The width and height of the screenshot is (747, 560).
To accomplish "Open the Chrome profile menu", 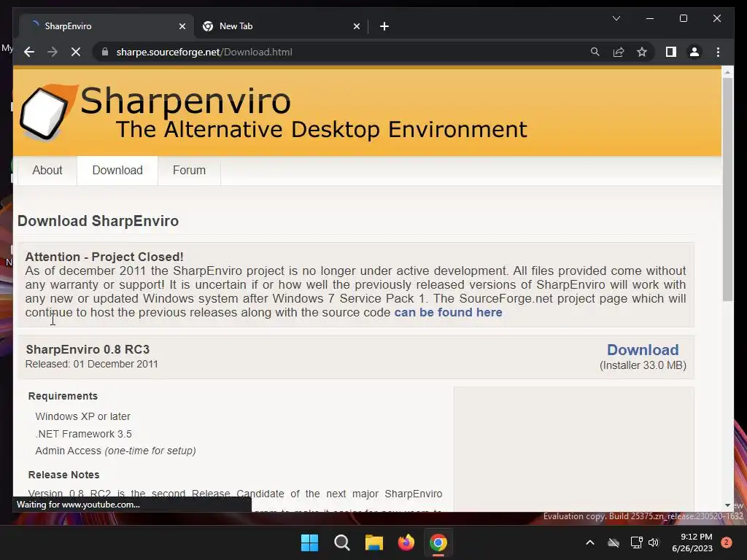I will (x=694, y=52).
